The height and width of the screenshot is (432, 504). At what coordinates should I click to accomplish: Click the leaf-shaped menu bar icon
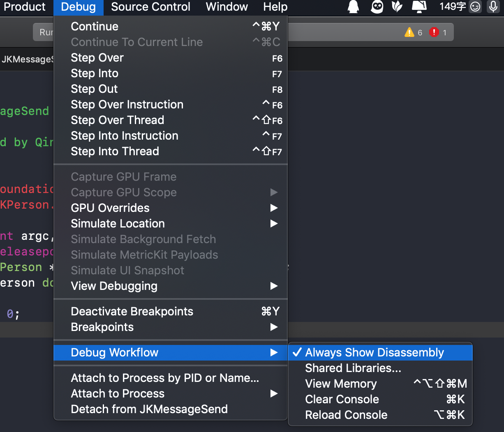397,7
